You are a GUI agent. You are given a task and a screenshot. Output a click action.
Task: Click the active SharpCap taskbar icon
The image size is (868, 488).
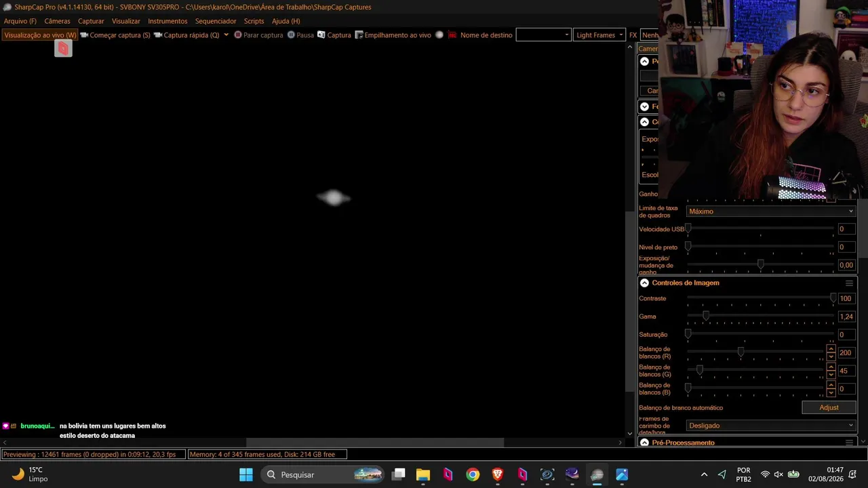click(597, 474)
